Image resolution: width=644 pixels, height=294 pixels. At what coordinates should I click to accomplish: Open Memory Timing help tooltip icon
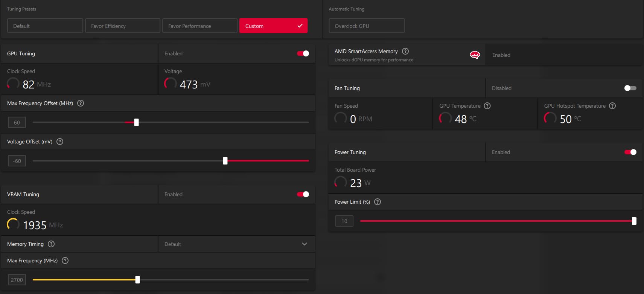[x=52, y=244]
